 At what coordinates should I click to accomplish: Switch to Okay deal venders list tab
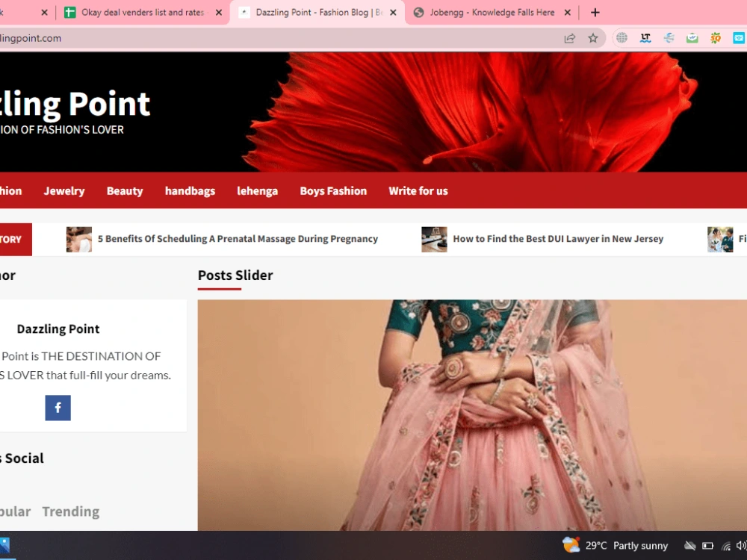[x=143, y=13]
